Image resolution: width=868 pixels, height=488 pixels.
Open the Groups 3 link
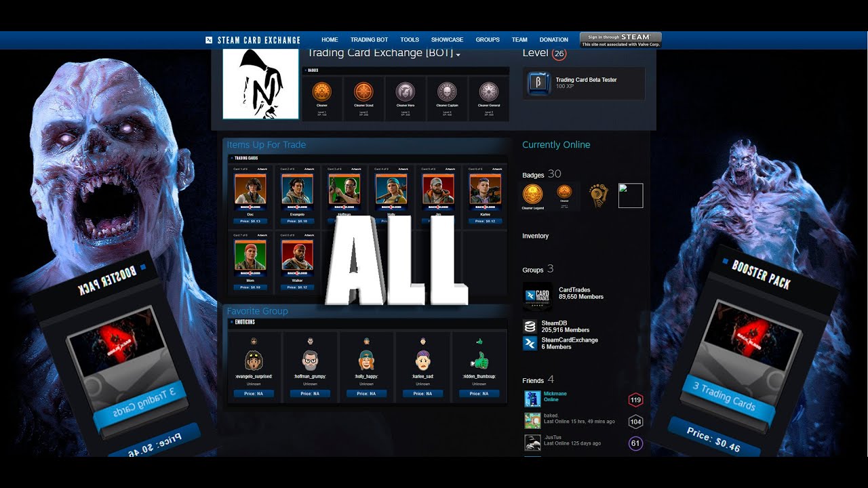click(x=538, y=269)
